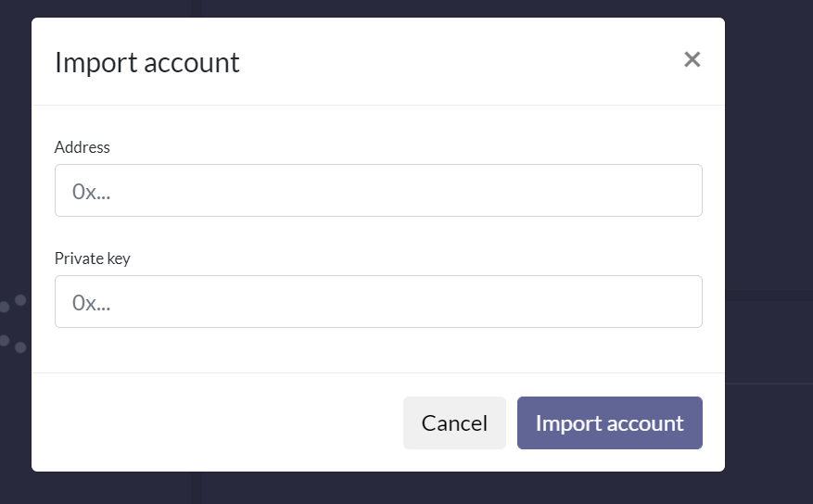Click into the Address input field
The height and width of the screenshot is (504, 813).
click(378, 191)
